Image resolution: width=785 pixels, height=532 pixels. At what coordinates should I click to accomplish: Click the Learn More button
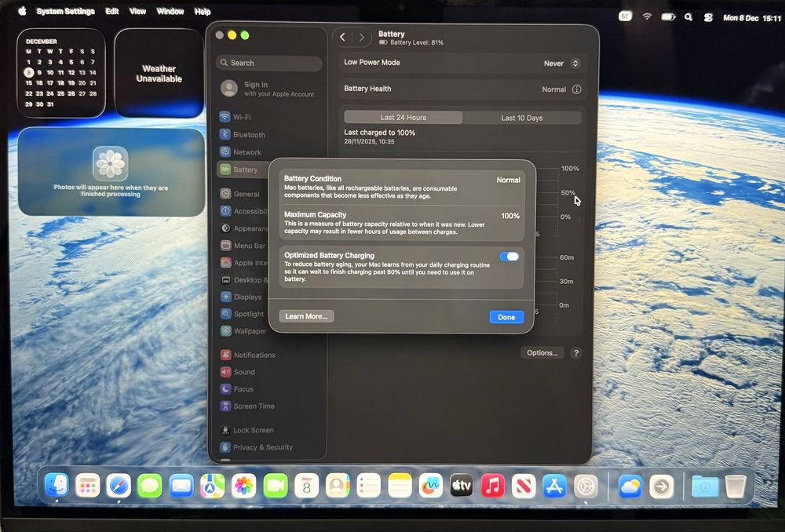point(306,316)
